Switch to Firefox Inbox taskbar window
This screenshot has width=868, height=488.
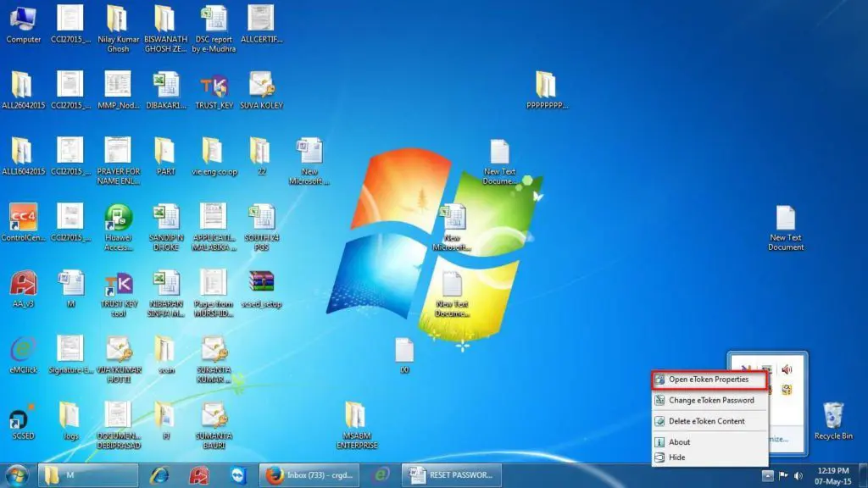309,474
